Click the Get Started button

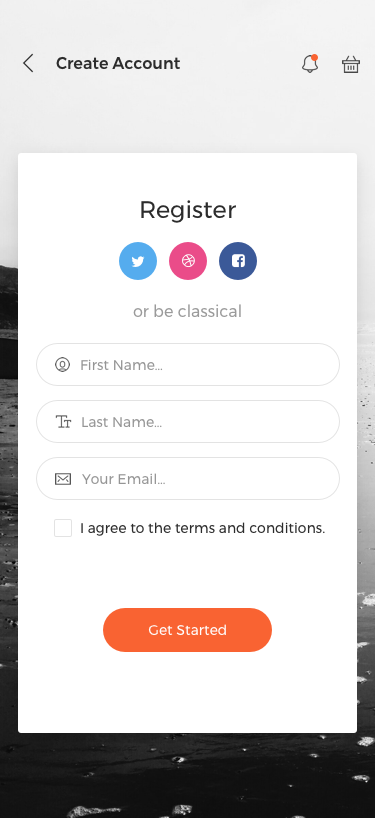[187, 630]
